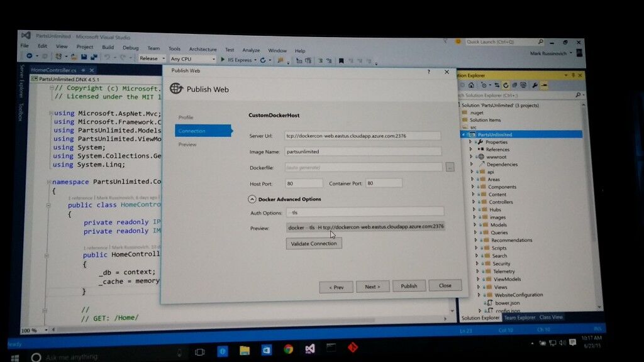Screen dimensions: 644x362
Task: Click the Dockerfile browse button
Action: (x=450, y=167)
